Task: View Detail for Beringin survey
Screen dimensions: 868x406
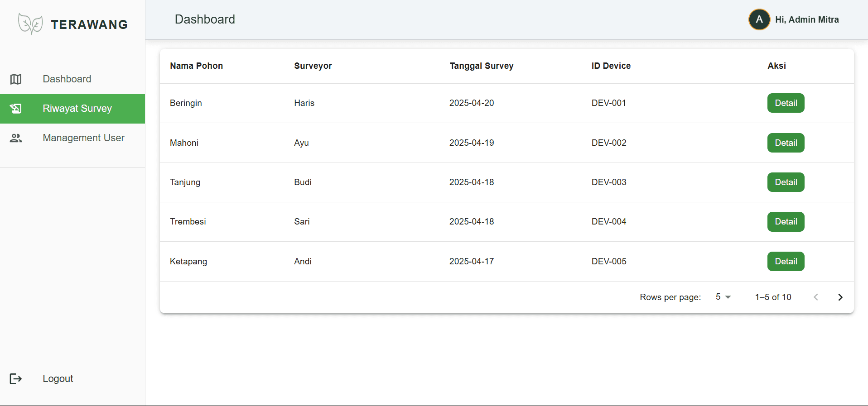Action: pos(786,103)
